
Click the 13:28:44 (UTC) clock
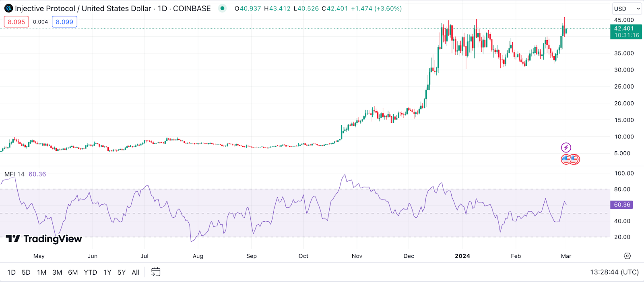(x=615, y=272)
